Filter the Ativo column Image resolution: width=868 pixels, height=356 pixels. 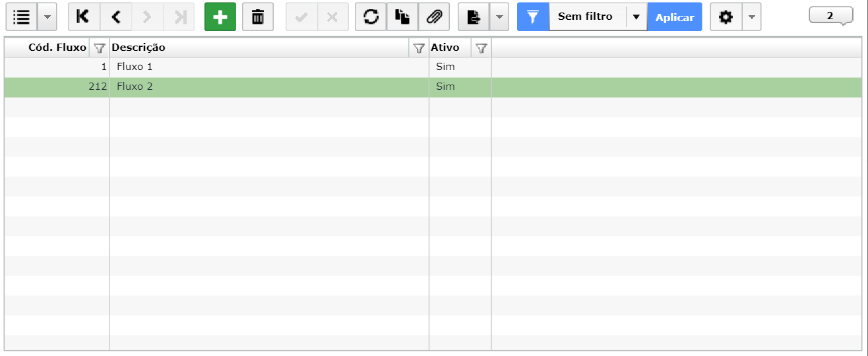pos(481,48)
